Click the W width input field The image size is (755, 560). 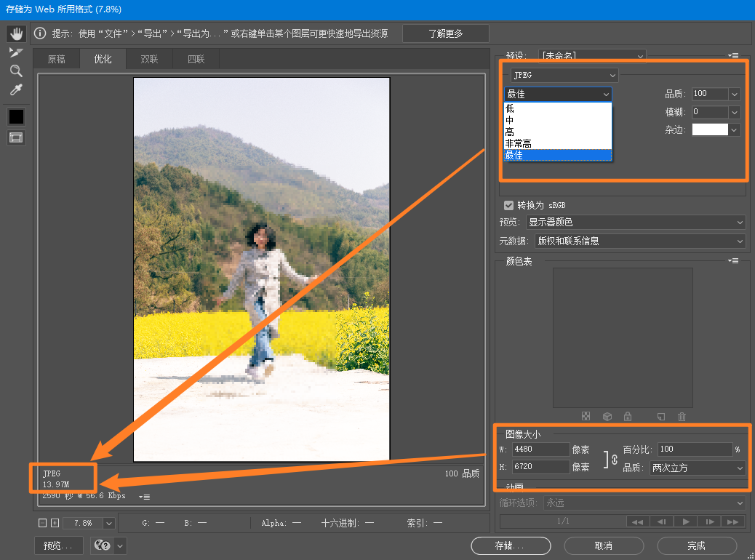pyautogui.click(x=540, y=449)
